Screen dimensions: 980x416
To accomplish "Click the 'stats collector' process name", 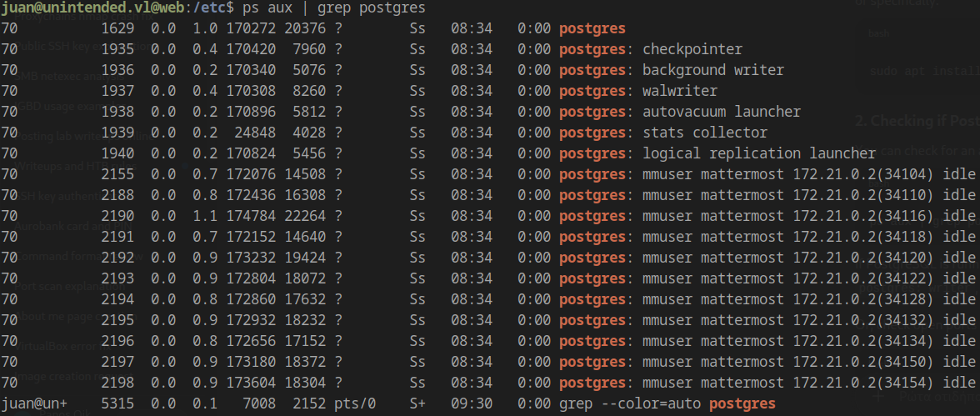I will [705, 133].
